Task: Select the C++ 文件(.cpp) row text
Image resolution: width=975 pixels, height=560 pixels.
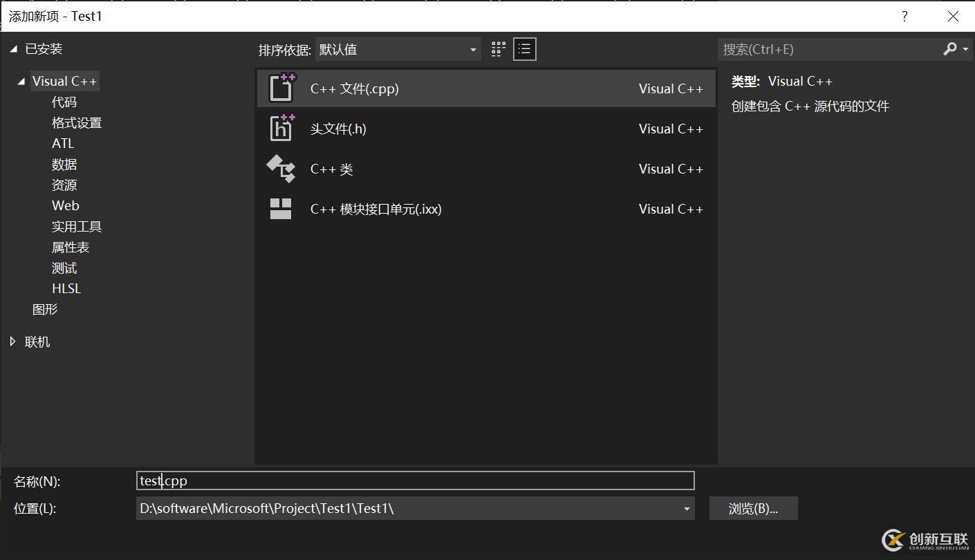Action: [355, 88]
